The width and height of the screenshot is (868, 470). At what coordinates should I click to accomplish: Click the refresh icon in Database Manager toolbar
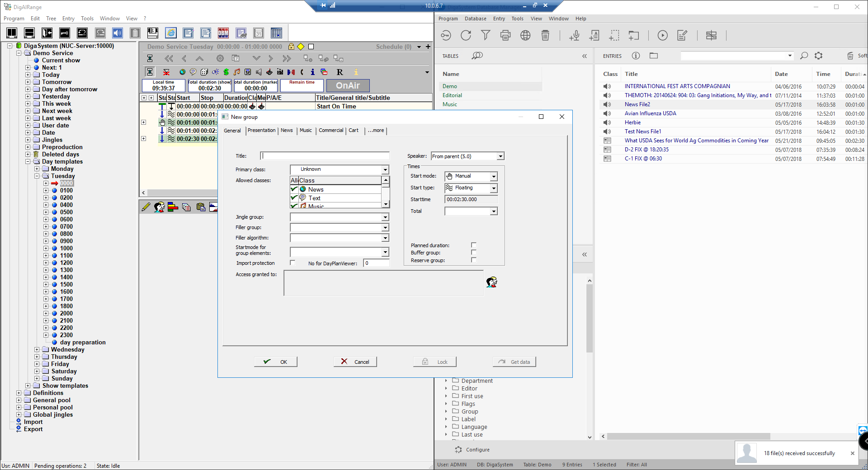point(466,35)
